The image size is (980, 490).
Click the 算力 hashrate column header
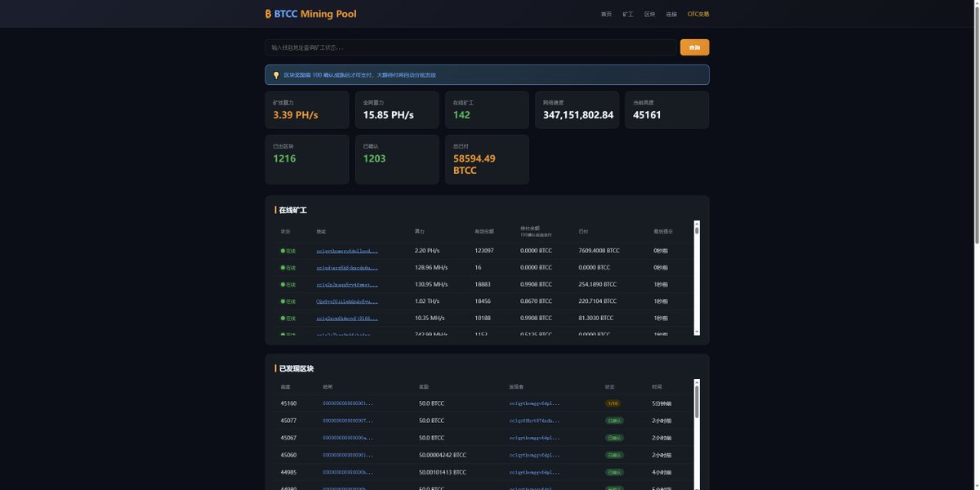(x=420, y=231)
